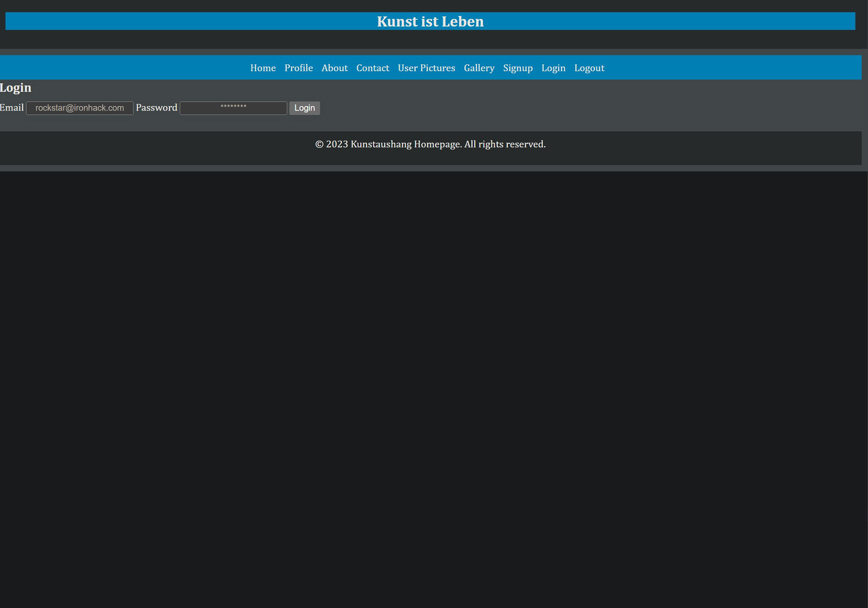The width and height of the screenshot is (868, 608).
Task: Click the Email field label
Action: tap(12, 108)
